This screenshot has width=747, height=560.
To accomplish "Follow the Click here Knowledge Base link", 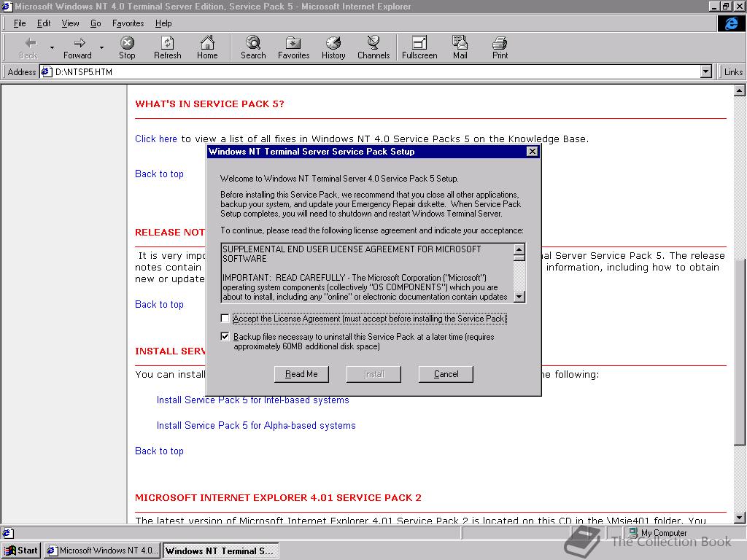I will [x=156, y=139].
